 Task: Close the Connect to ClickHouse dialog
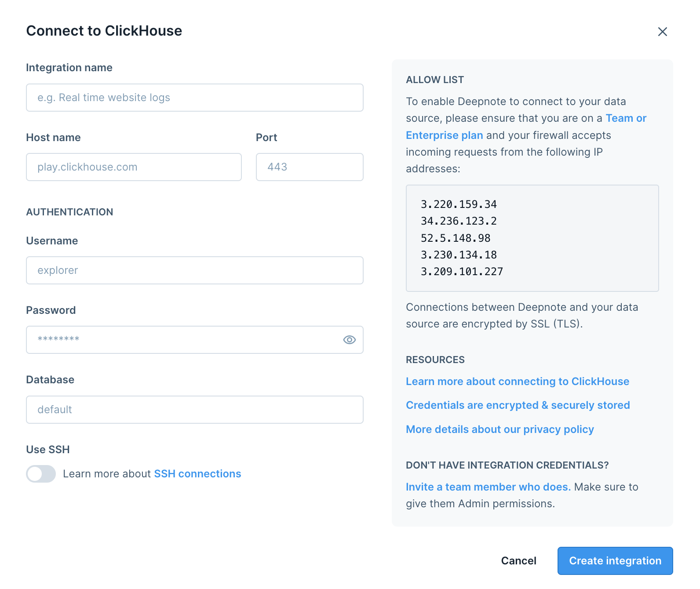(x=662, y=32)
